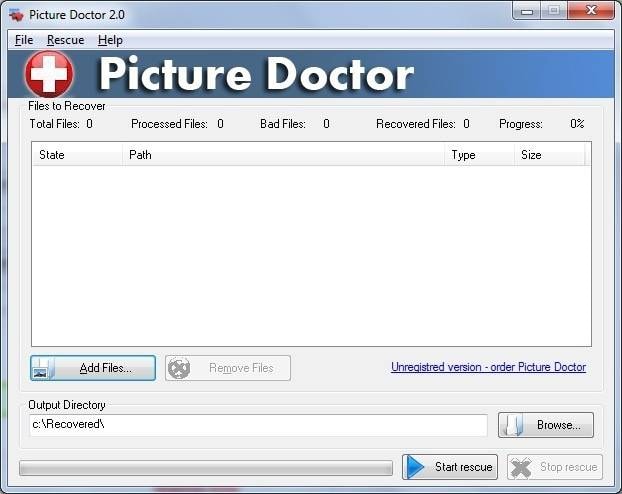Sort the file list by the Type column
The height and width of the screenshot is (494, 622).
(x=480, y=155)
